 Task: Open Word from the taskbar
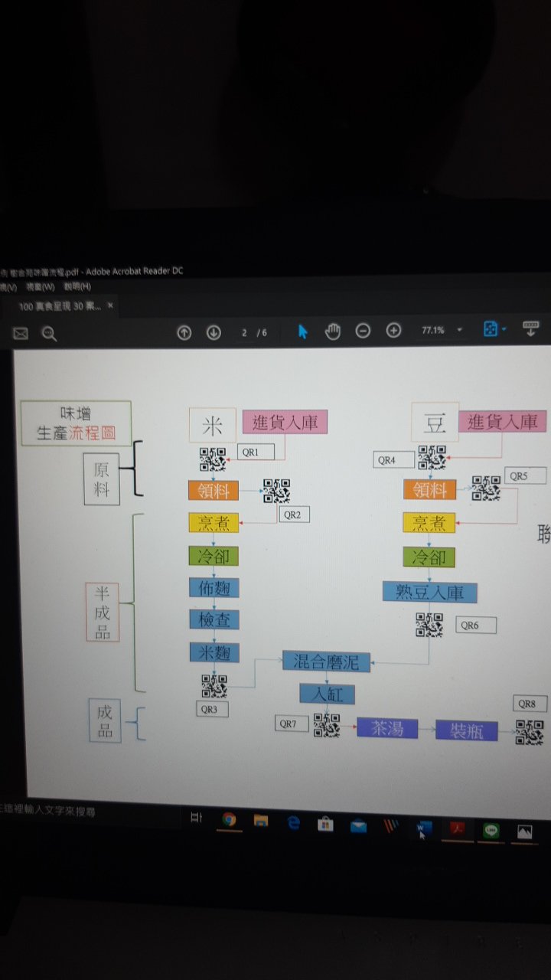424,828
